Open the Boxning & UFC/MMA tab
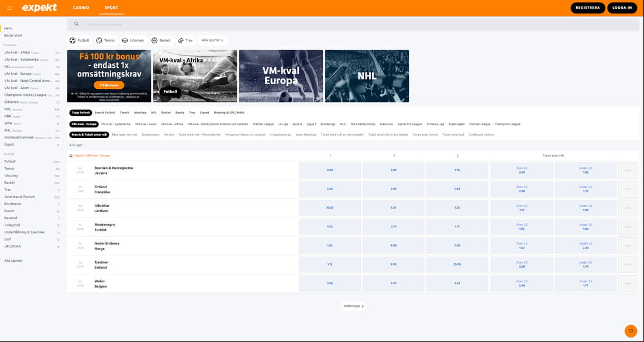Screen dimensions: 644x342 click(x=229, y=112)
